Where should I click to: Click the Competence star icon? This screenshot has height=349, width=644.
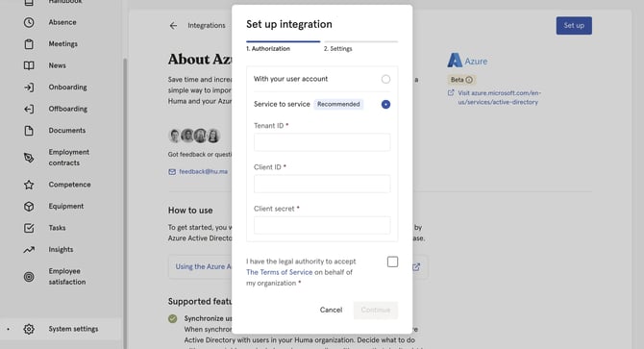(29, 185)
